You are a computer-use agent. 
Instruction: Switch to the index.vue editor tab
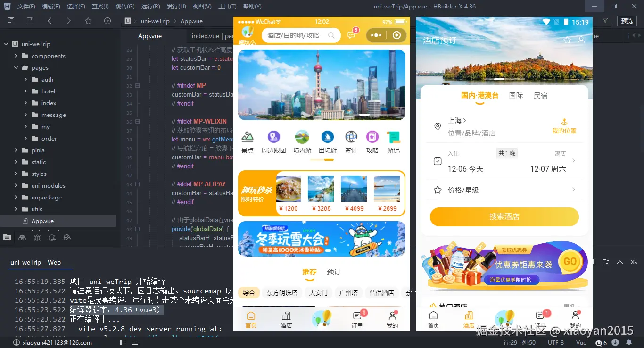point(205,35)
